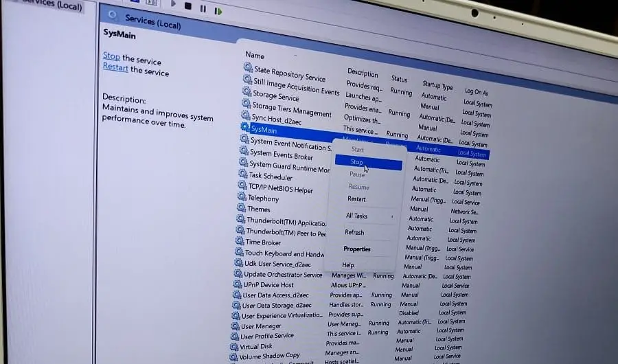The image size is (618, 364).
Task: Sort by the Startup Type column header
Action: click(437, 85)
